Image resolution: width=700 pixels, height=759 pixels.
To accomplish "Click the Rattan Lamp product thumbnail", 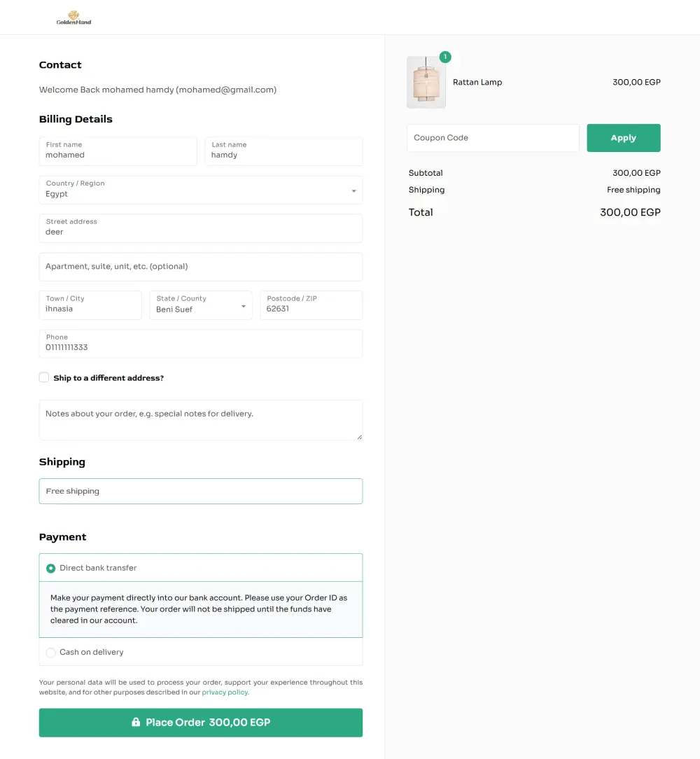I will [x=426, y=82].
